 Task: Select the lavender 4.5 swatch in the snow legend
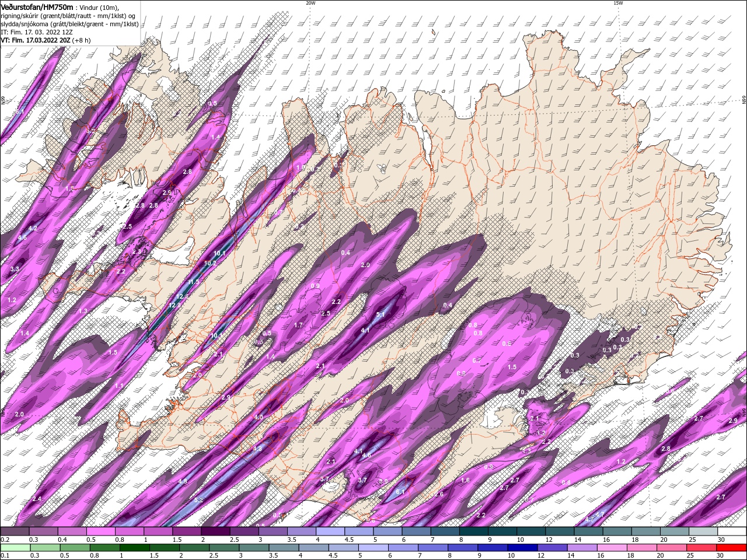(x=358, y=531)
